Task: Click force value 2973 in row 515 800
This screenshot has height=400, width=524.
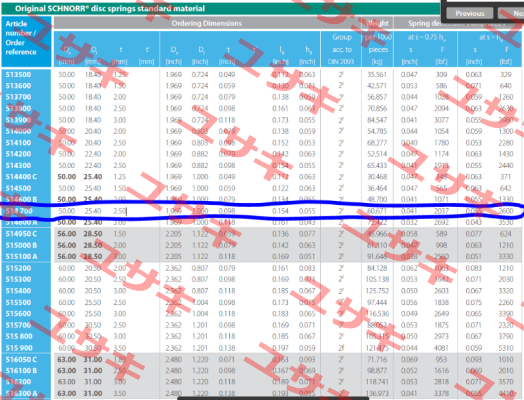Action: [441, 336]
